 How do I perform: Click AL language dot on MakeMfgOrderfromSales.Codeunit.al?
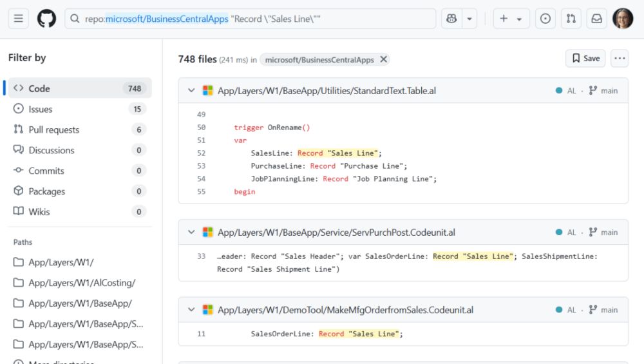[558, 310]
